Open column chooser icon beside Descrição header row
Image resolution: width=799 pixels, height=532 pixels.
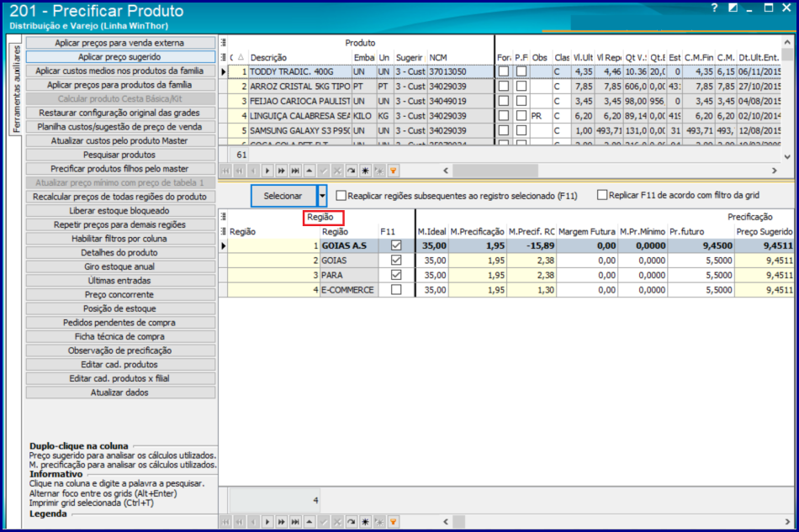pos(223,57)
